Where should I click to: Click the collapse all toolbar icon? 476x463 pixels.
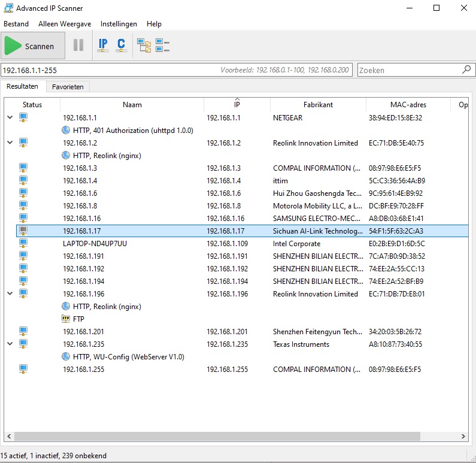pyautogui.click(x=162, y=46)
